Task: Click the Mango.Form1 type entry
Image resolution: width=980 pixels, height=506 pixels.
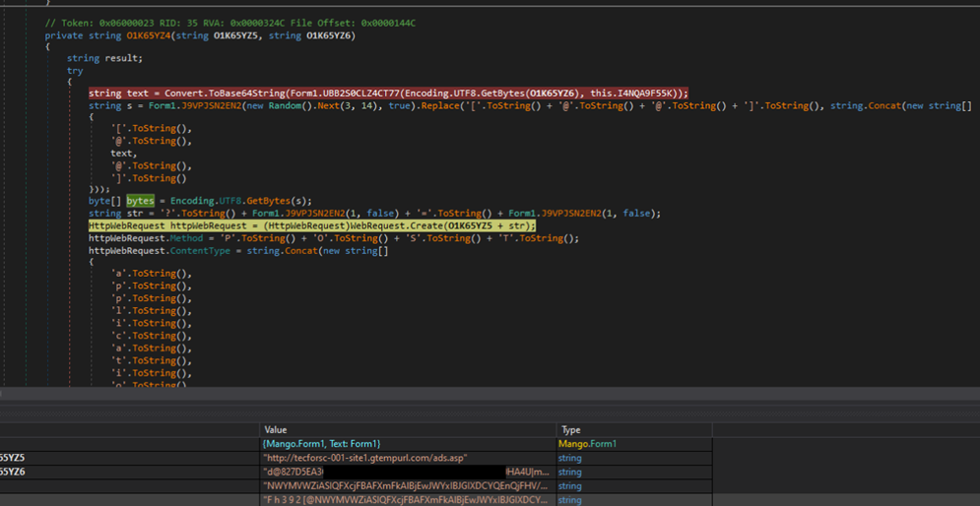Action: [x=585, y=444]
